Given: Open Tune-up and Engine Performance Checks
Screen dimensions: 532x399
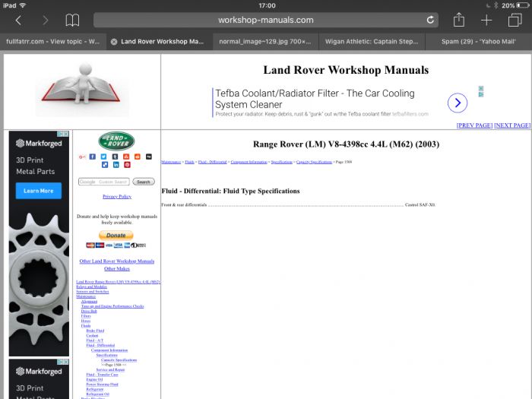Looking at the screenshot, I should [112, 306].
